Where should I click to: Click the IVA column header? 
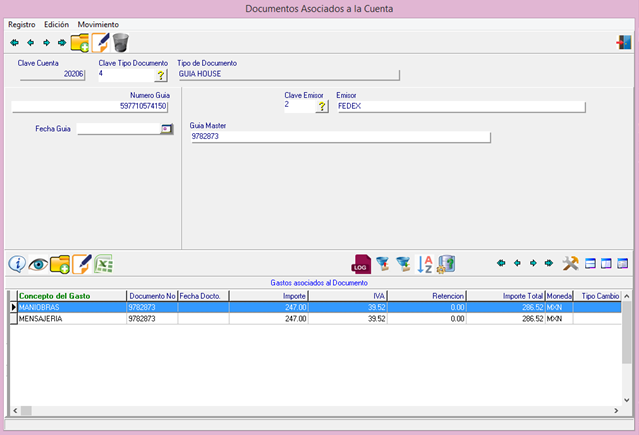point(348,296)
